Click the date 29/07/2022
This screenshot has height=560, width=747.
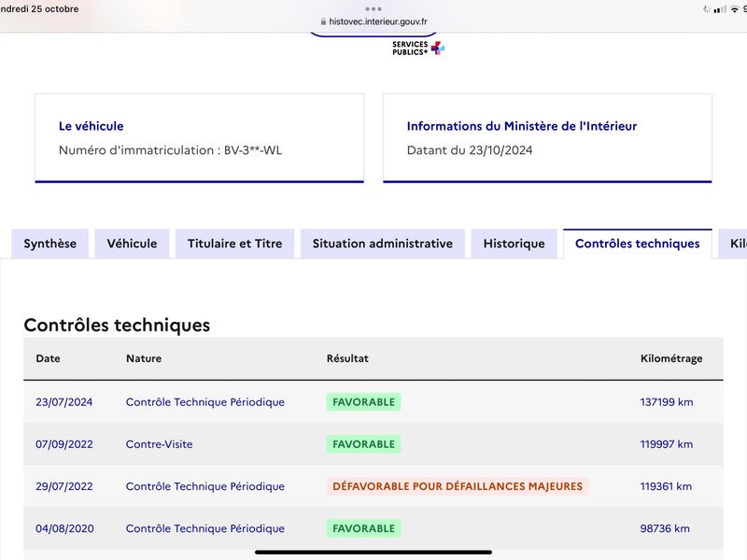click(63, 486)
